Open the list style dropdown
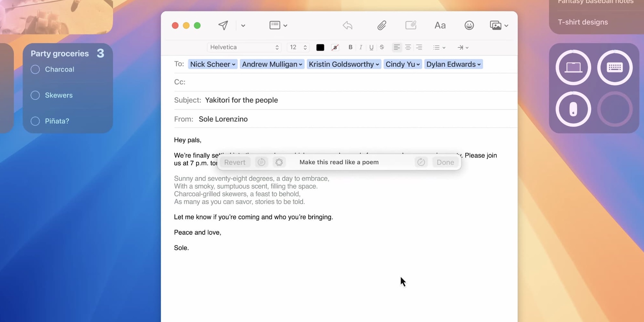 tap(439, 47)
